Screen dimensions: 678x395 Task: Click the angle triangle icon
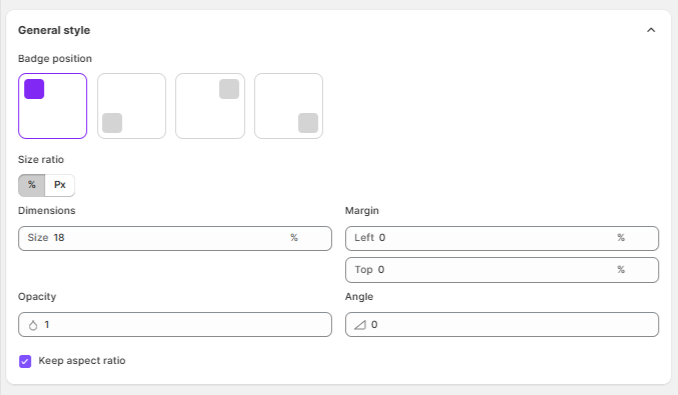360,325
